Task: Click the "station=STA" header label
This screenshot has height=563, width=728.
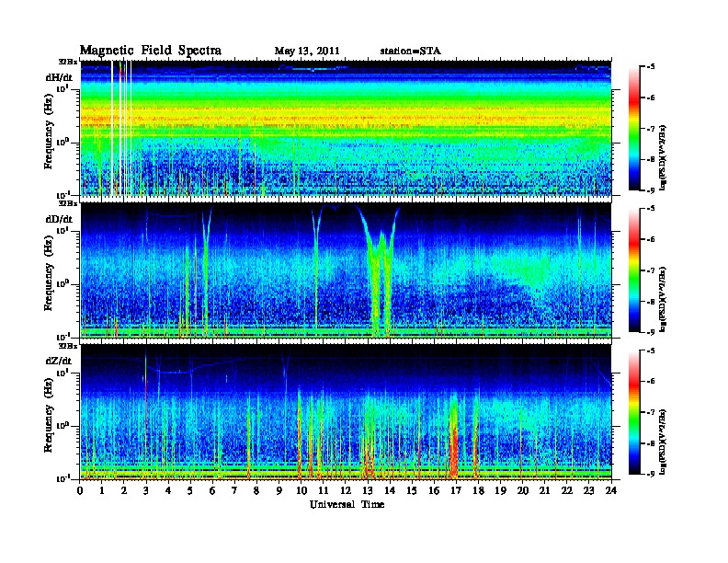Action: pos(410,52)
